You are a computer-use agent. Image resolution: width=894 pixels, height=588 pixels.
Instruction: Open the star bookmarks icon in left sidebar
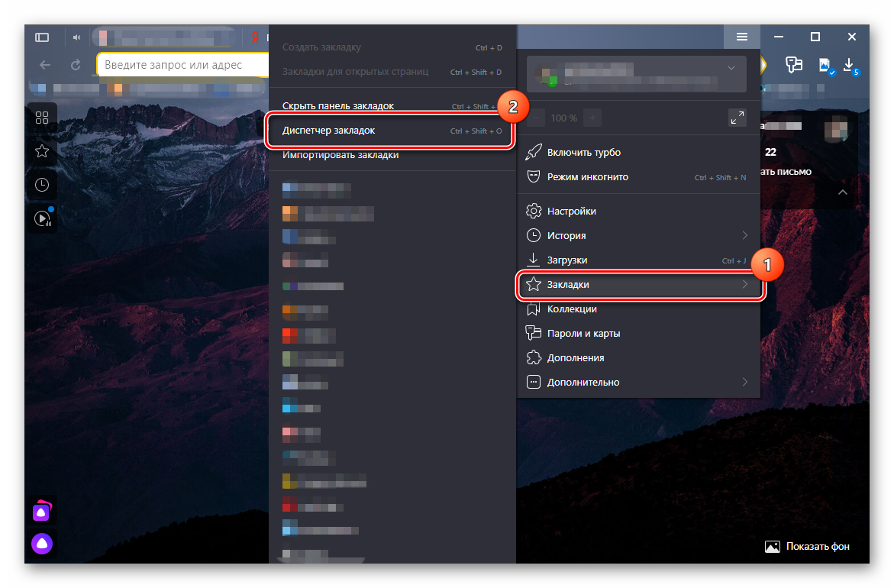[x=42, y=151]
